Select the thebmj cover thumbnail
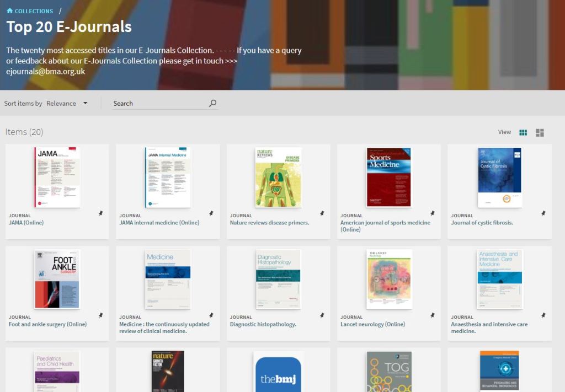 (x=278, y=372)
